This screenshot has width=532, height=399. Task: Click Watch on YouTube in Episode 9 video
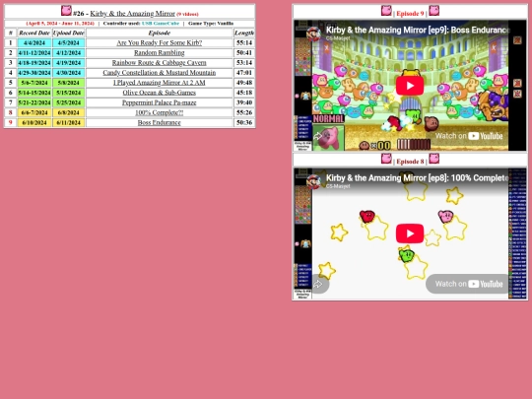469,136
